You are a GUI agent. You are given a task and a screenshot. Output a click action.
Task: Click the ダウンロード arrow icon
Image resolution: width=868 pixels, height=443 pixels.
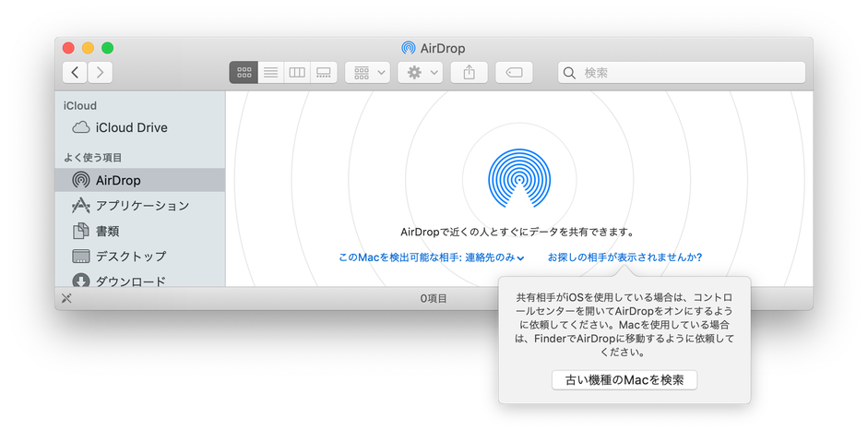point(81,280)
